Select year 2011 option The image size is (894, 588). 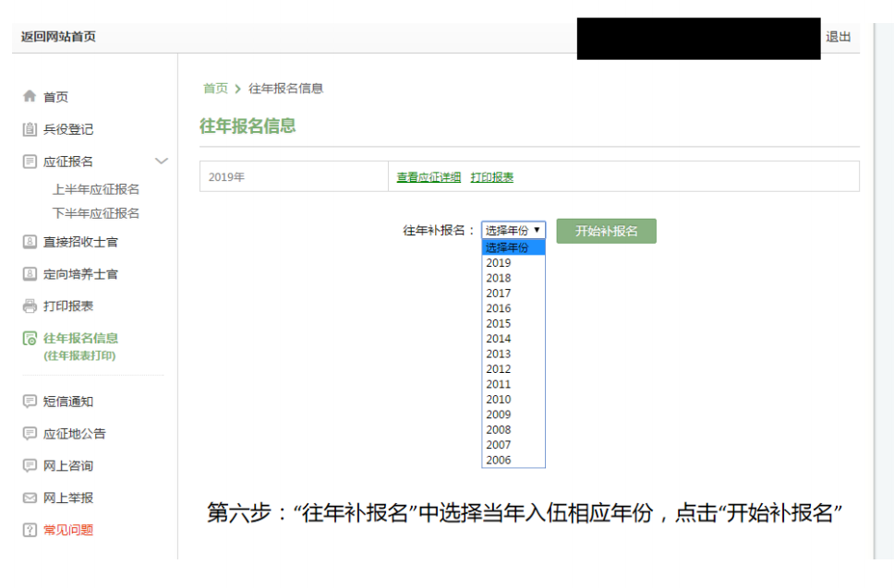pyautogui.click(x=513, y=384)
